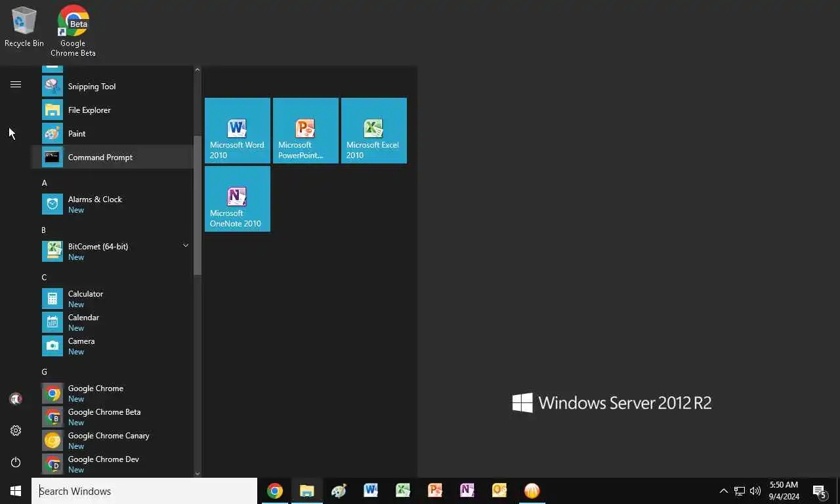Launch Command Prompt from the app list

coord(112,157)
